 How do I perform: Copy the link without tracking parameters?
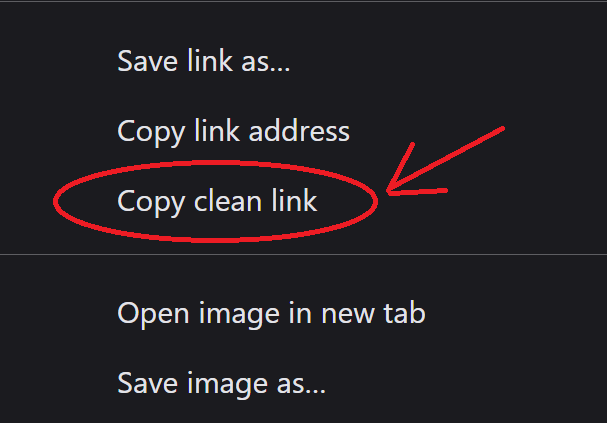[x=304, y=201]
